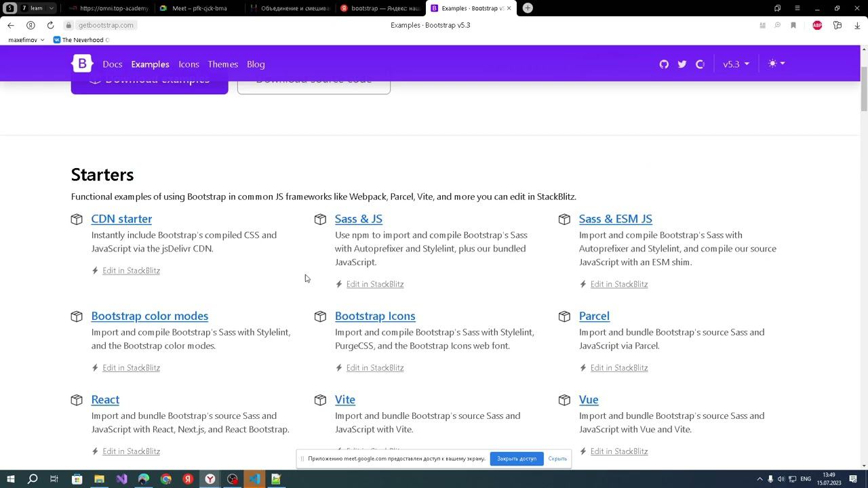Click the vertical page scrollbar thumb
Screen dimensions: 868x488
864,88
